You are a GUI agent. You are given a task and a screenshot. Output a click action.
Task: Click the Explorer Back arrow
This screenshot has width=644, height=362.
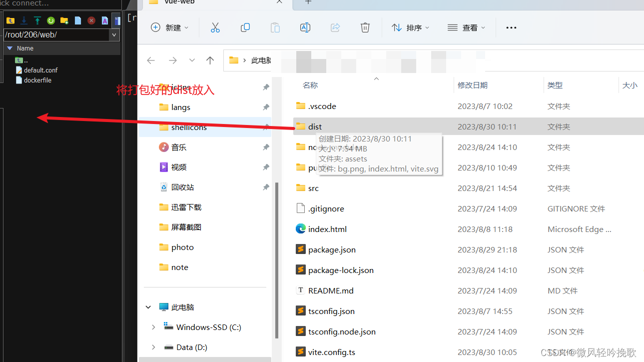[151, 60]
